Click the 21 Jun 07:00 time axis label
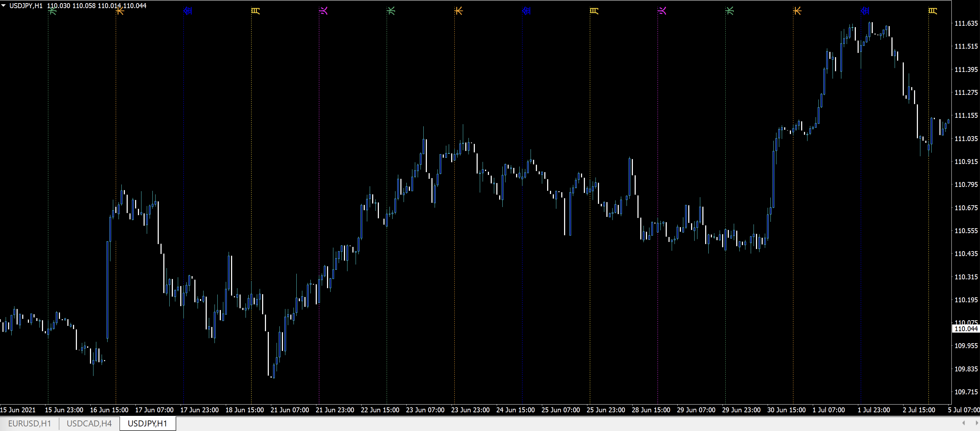980x431 pixels. [290, 410]
